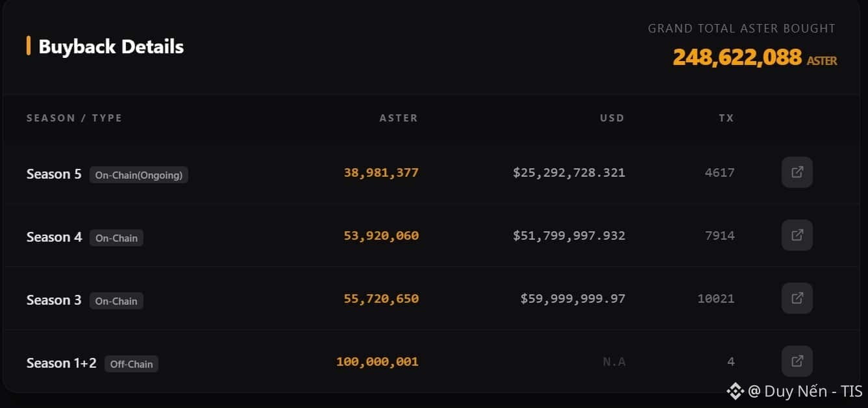Click the Season 3 On-Chain badge

tap(116, 301)
